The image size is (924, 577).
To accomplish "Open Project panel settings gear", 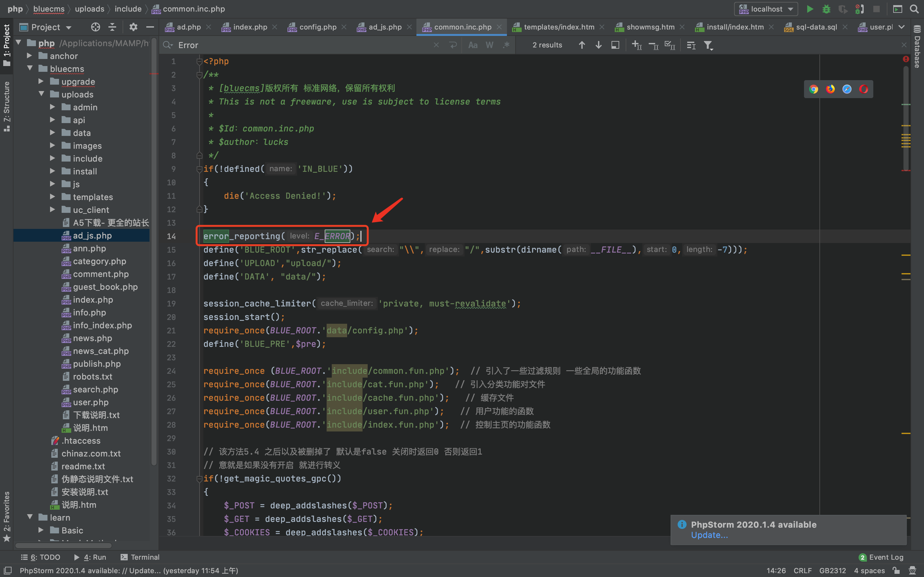I will click(x=133, y=27).
